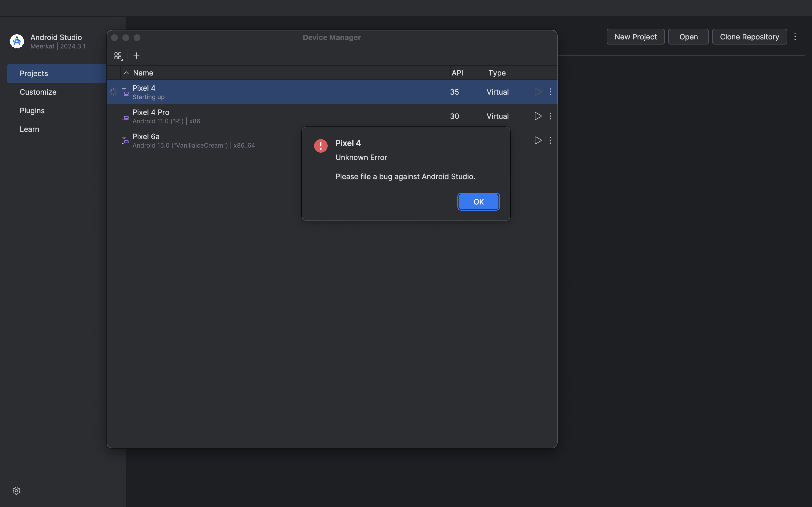Open more actions for Pixel 4 Pro
This screenshot has width=812, height=507.
[x=550, y=116]
